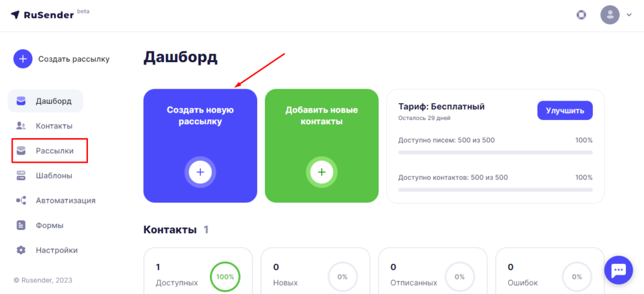644x294 pixels.
Task: Click the Доступно писем progress bar
Action: coord(496,152)
